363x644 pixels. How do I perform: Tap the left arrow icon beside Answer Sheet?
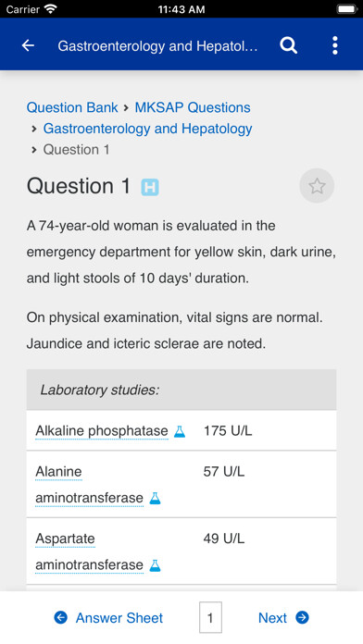[61, 617]
